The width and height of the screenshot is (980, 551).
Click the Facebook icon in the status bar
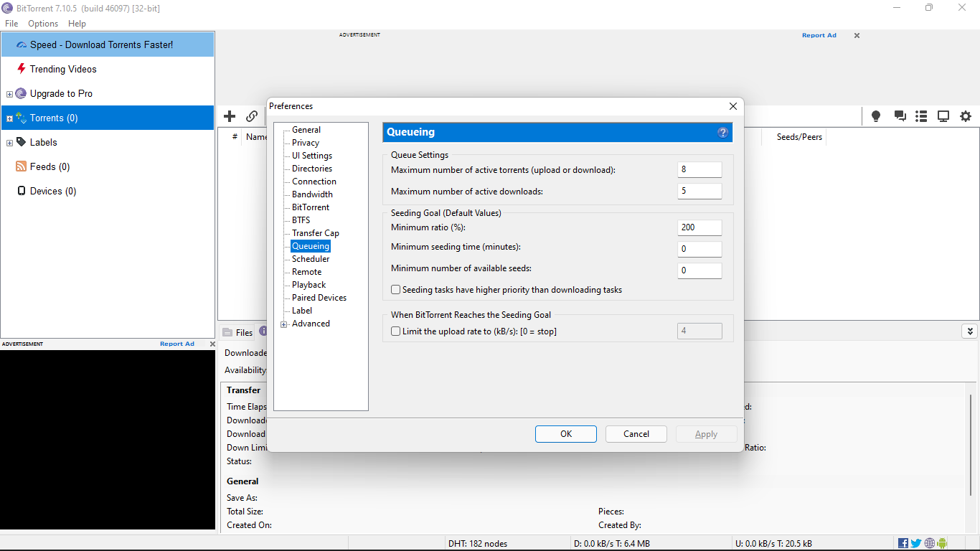coord(903,543)
